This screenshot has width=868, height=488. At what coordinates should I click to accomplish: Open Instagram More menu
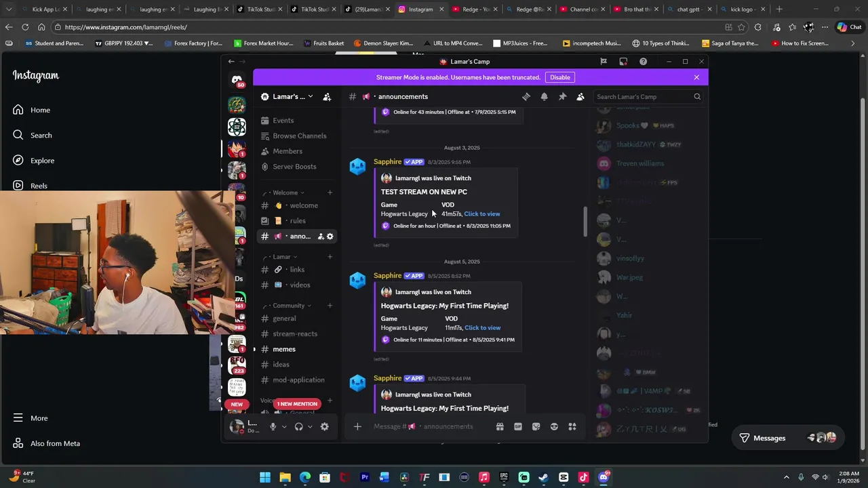(x=31, y=418)
